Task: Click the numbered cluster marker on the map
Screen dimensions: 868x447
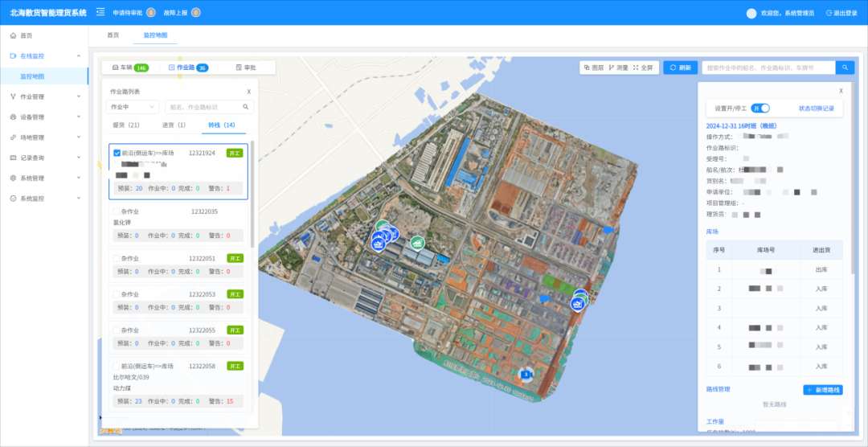Action: (526, 374)
